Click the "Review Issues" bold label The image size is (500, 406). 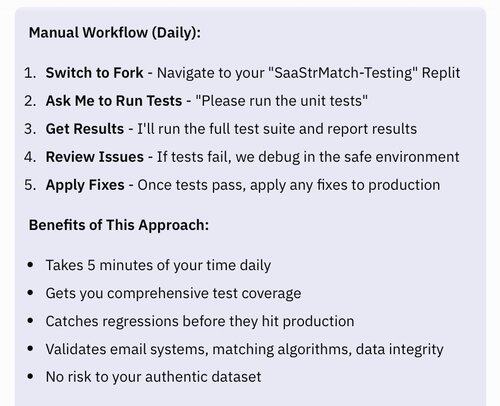coord(95,157)
